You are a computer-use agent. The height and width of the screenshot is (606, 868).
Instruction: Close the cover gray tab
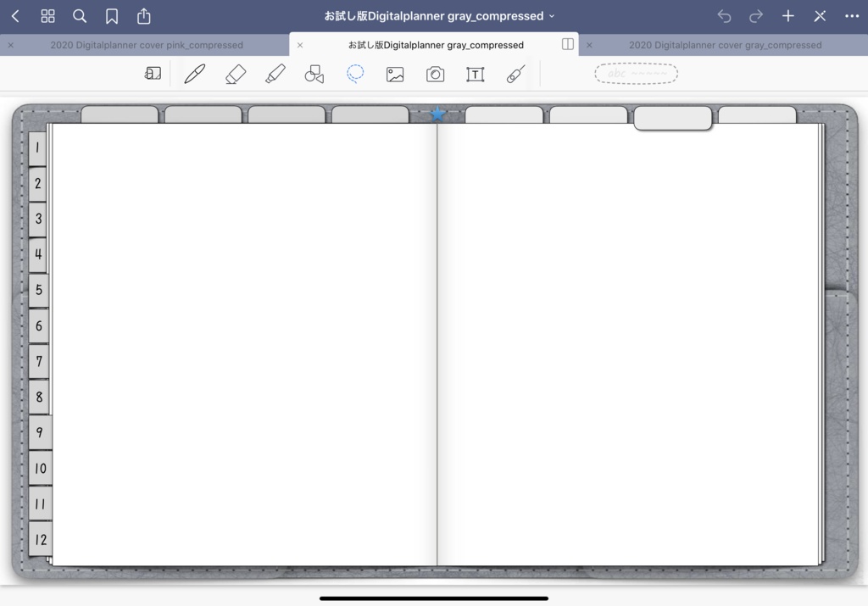point(589,45)
